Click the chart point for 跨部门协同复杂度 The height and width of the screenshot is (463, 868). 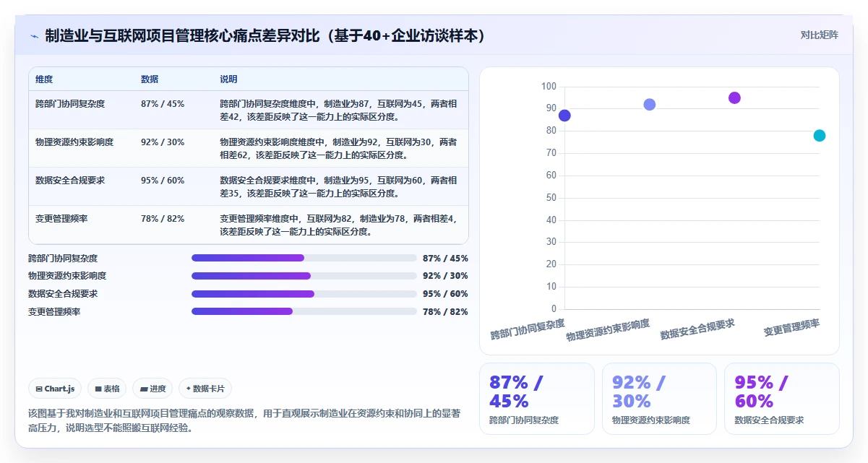pyautogui.click(x=564, y=116)
